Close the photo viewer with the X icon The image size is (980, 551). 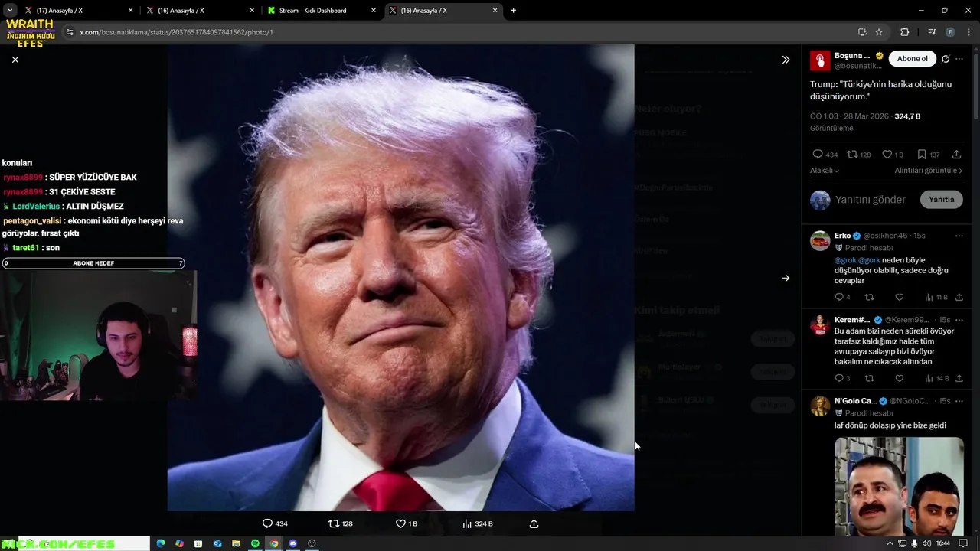coord(15,60)
